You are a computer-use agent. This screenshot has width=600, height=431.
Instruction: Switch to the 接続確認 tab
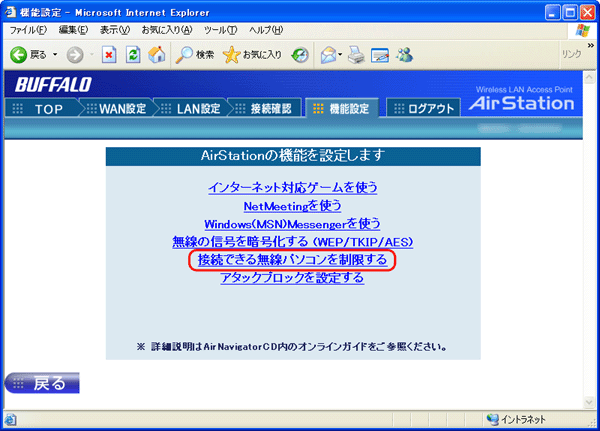coord(265,109)
